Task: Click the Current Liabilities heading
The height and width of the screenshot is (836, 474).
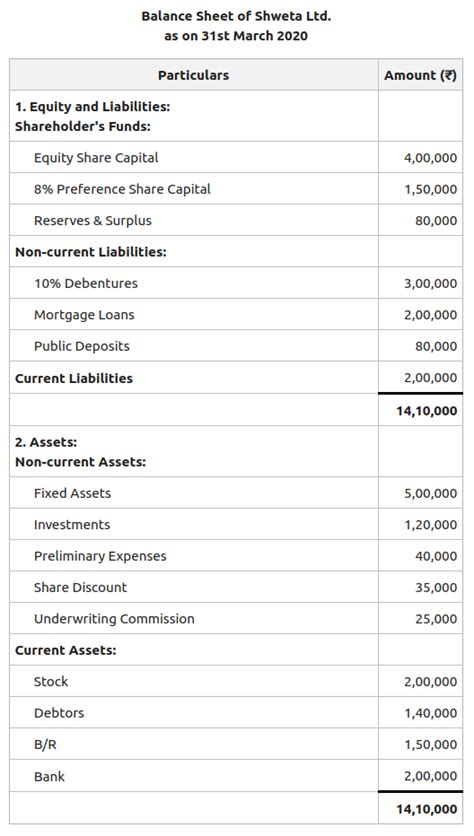Action: (74, 378)
